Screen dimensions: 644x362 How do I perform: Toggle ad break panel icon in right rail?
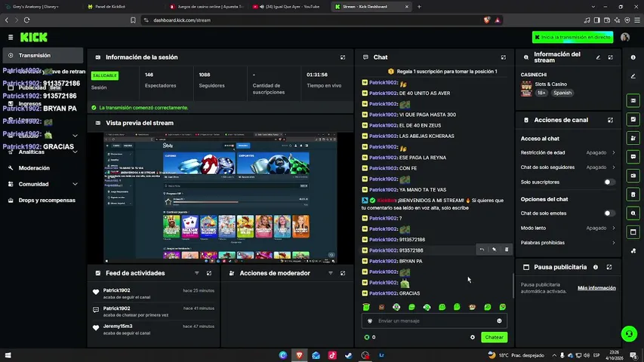pyautogui.click(x=633, y=232)
